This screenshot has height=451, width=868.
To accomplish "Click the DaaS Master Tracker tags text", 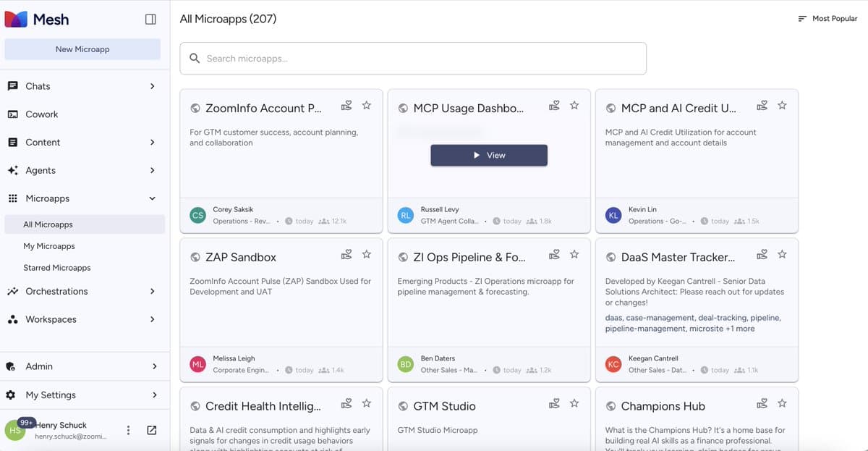I will [693, 323].
